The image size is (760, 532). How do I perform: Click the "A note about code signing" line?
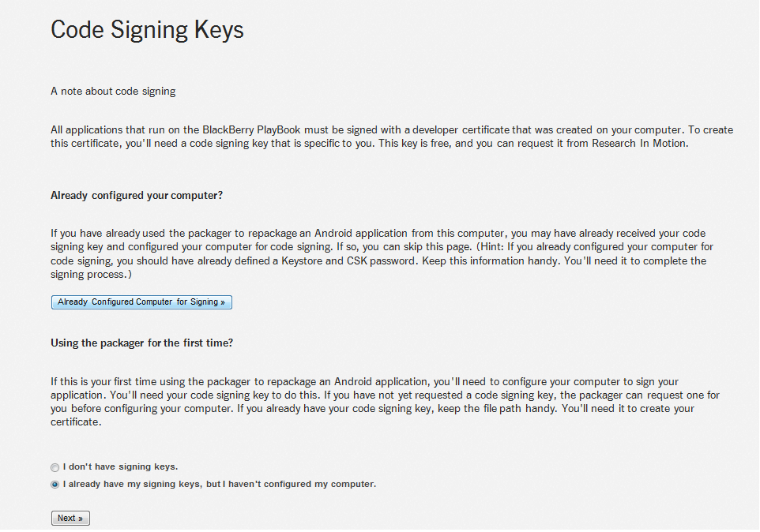(x=113, y=91)
